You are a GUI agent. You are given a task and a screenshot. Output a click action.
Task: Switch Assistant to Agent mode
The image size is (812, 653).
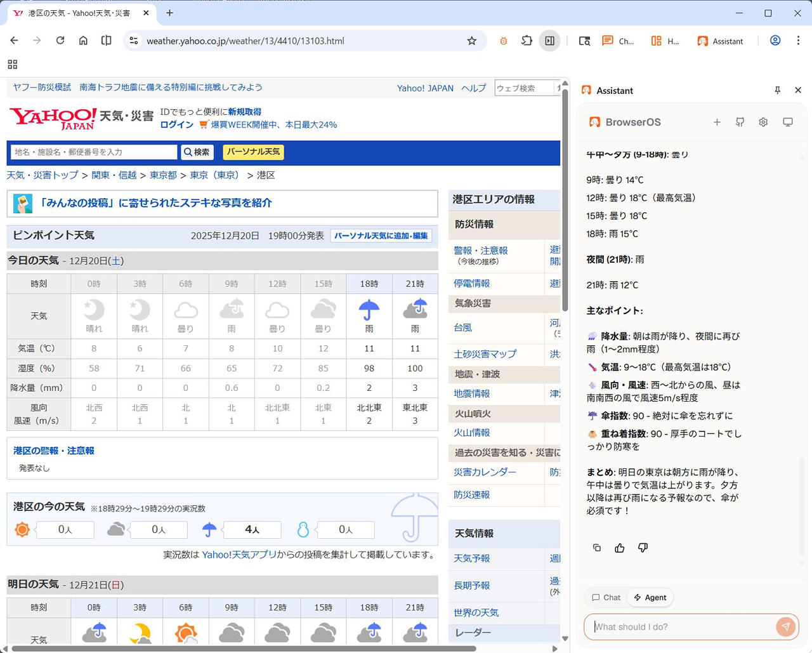pos(650,597)
